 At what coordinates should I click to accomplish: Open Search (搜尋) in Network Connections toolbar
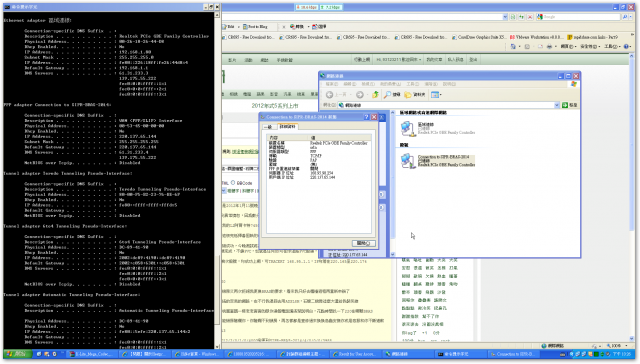coord(392,95)
